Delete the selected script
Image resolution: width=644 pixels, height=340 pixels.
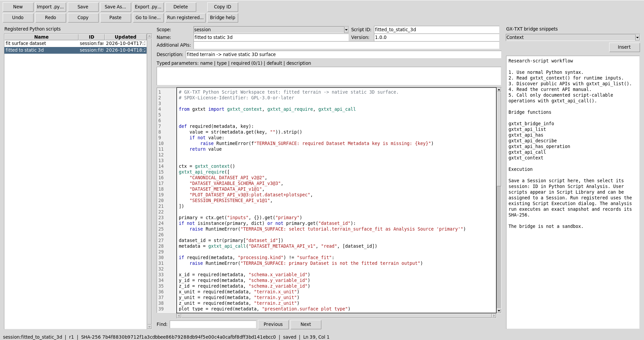point(181,7)
